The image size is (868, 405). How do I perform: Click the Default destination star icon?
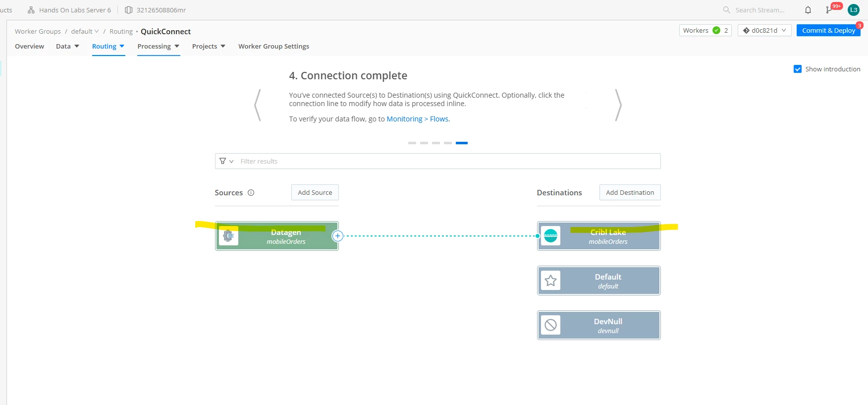550,281
